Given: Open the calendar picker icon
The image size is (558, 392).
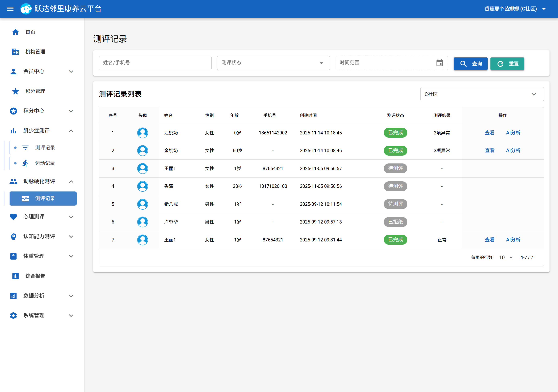Looking at the screenshot, I should 440,63.
